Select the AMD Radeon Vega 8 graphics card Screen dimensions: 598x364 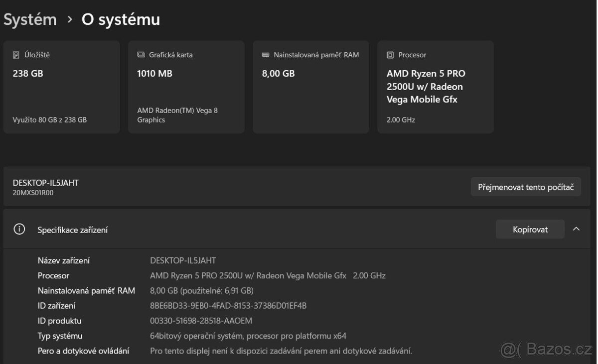186,87
